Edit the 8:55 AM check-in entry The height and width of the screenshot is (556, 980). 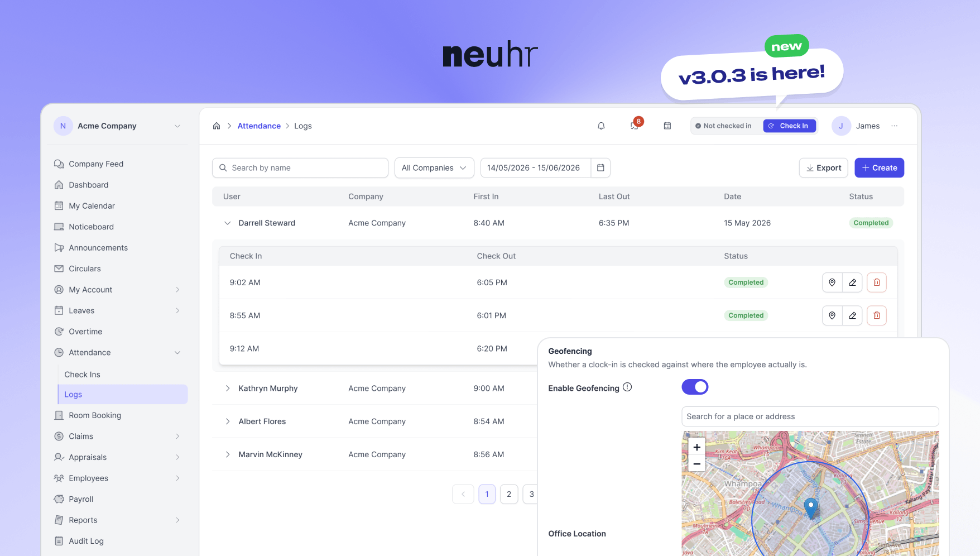(x=853, y=315)
